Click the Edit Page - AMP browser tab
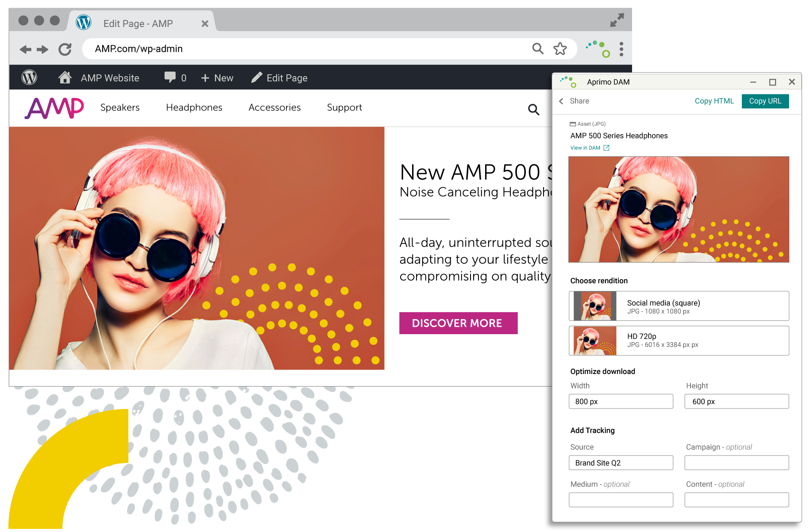This screenshot has height=532, width=810. 138,23
